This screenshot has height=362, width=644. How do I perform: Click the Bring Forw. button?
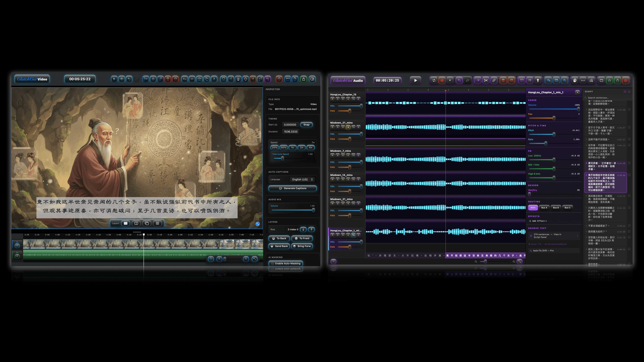click(302, 246)
